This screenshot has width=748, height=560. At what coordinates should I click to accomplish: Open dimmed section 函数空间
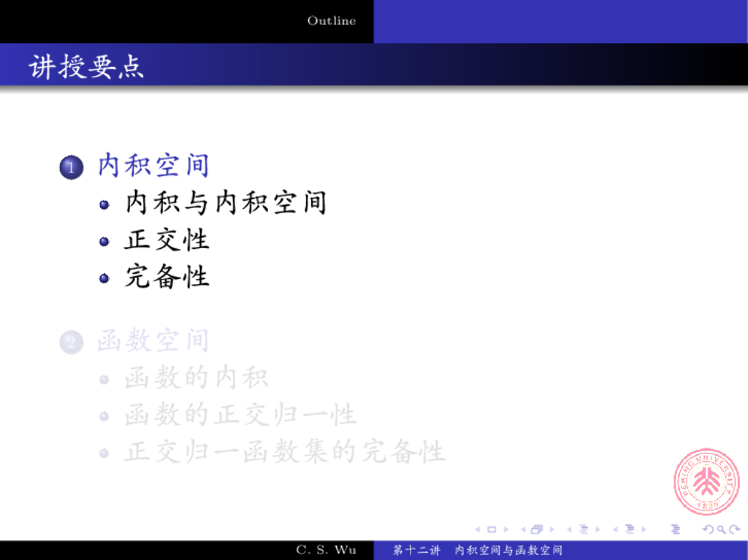pos(153,340)
